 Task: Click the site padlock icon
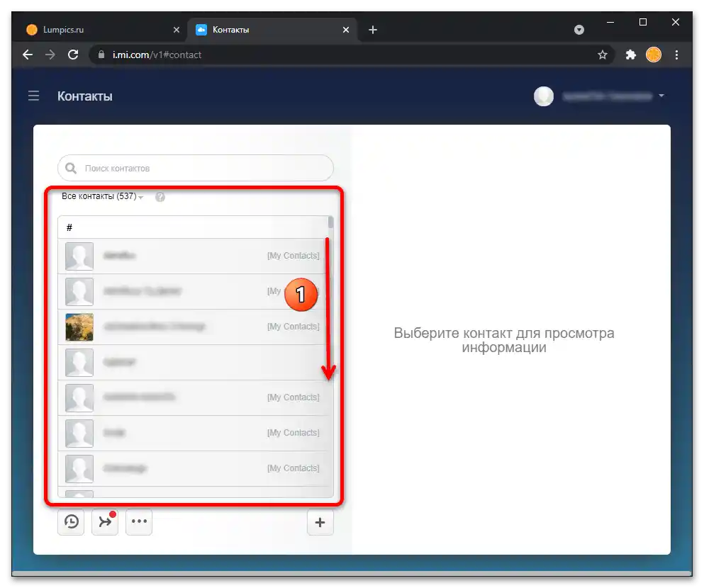(101, 55)
